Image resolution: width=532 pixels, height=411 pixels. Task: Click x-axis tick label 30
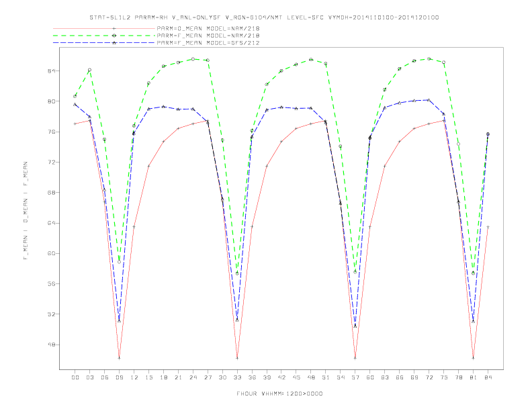pyautogui.click(x=222, y=377)
